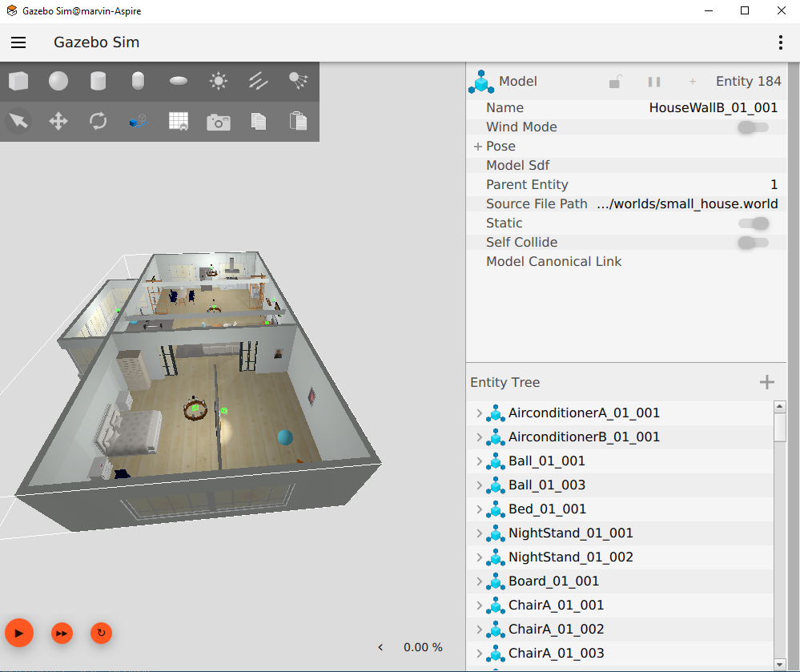Expand Bed_01_001 in Entity Tree
Screen dimensions: 800x672
coord(479,509)
